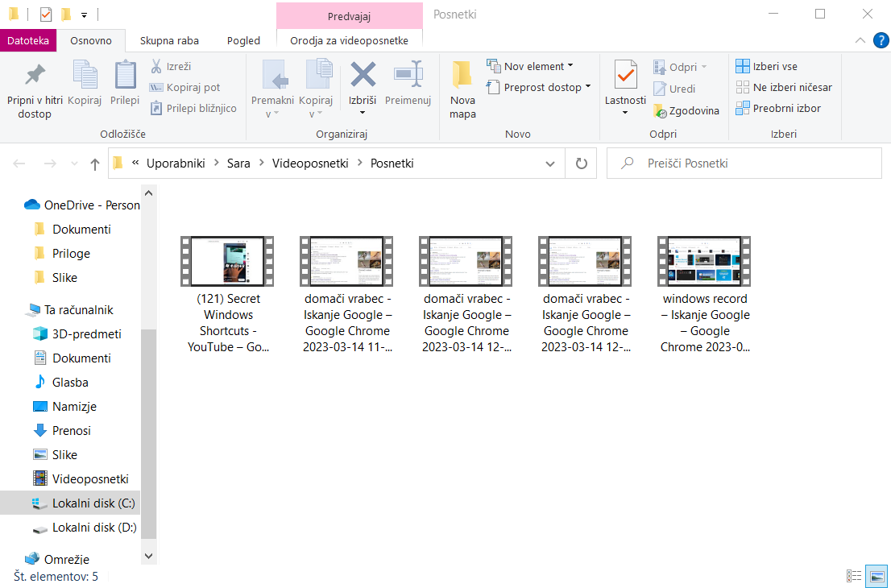
Task: Click Sara in the address path
Action: click(238, 164)
